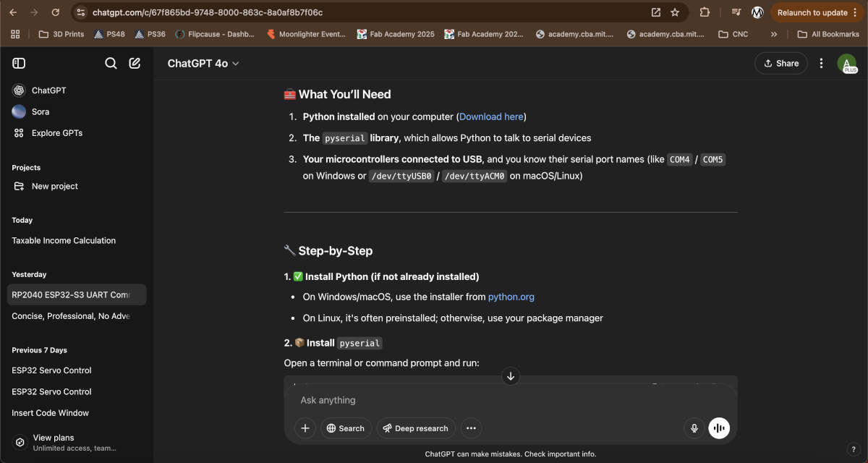Screen dimensions: 868x463
Task: Open the browser profile avatar
Action: click(x=757, y=12)
